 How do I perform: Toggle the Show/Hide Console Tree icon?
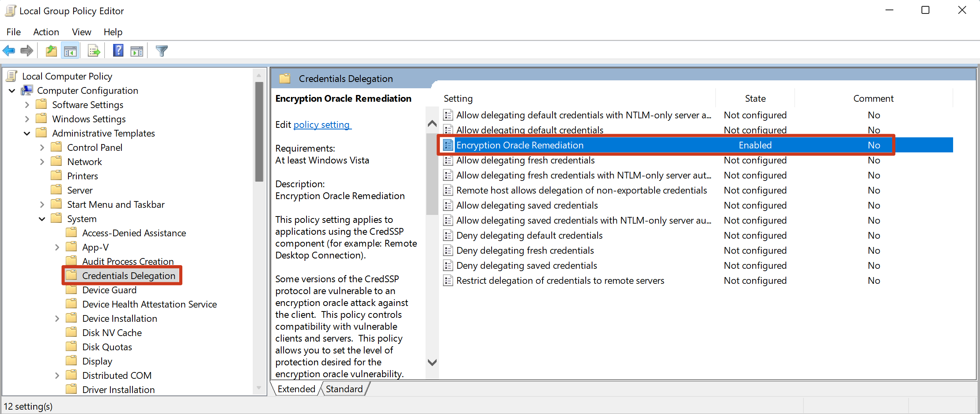point(70,51)
